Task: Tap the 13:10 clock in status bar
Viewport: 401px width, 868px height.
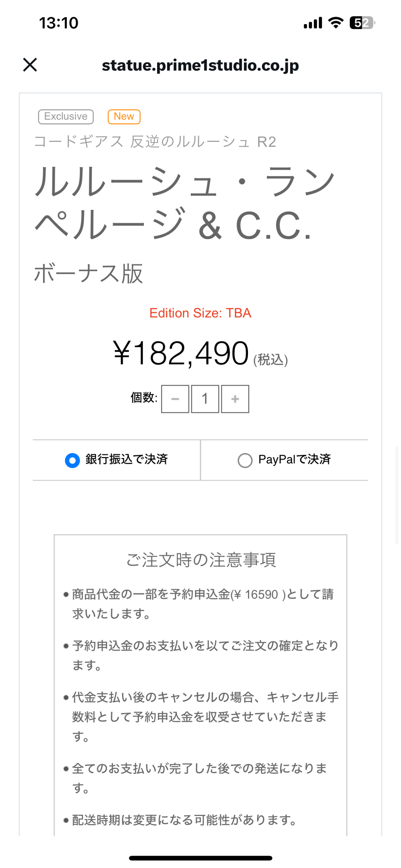Action: (58, 23)
